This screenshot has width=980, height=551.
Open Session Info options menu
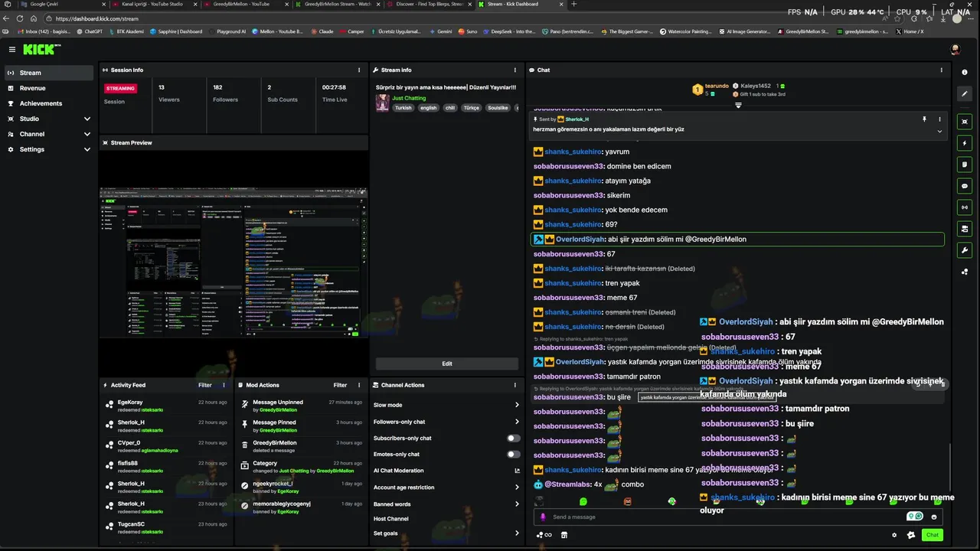359,70
